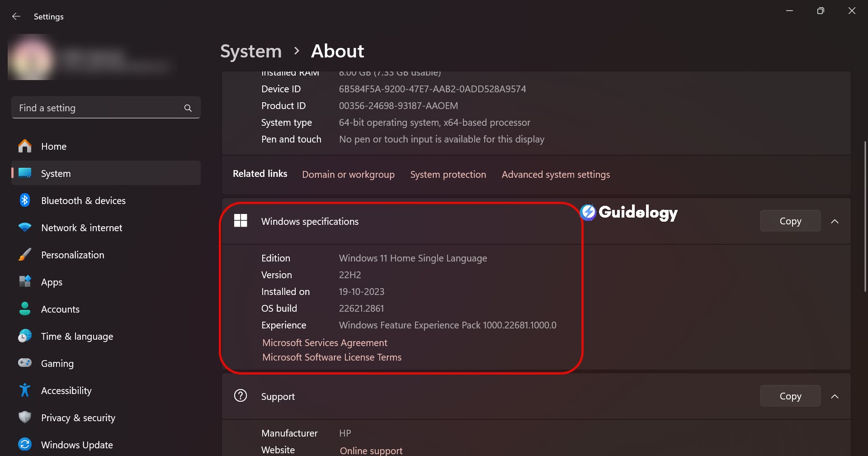Open Personalization settings
868x456 pixels.
[x=72, y=255]
